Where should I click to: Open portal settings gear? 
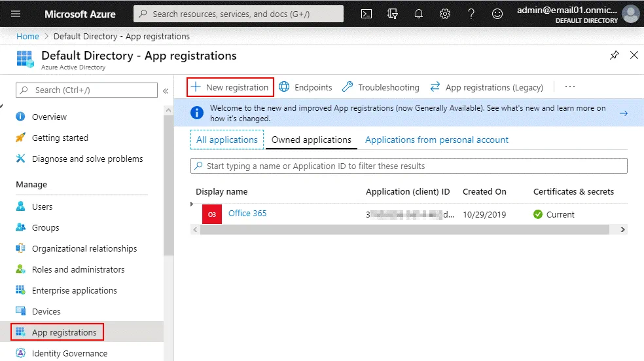445,14
